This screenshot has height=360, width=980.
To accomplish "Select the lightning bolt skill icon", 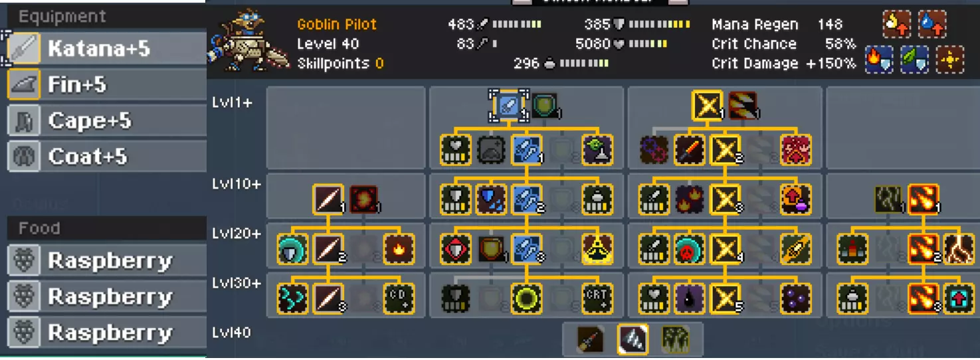I will [x=959, y=249].
